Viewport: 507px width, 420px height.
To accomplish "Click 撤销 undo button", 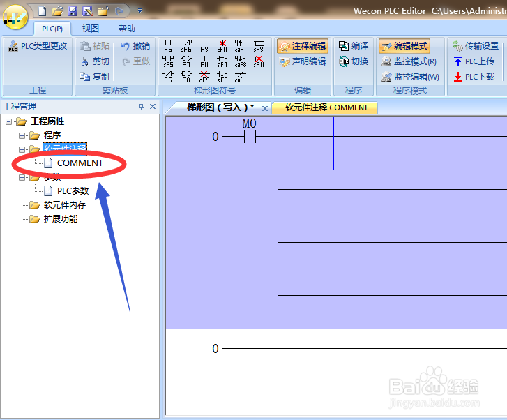I will click(135, 46).
